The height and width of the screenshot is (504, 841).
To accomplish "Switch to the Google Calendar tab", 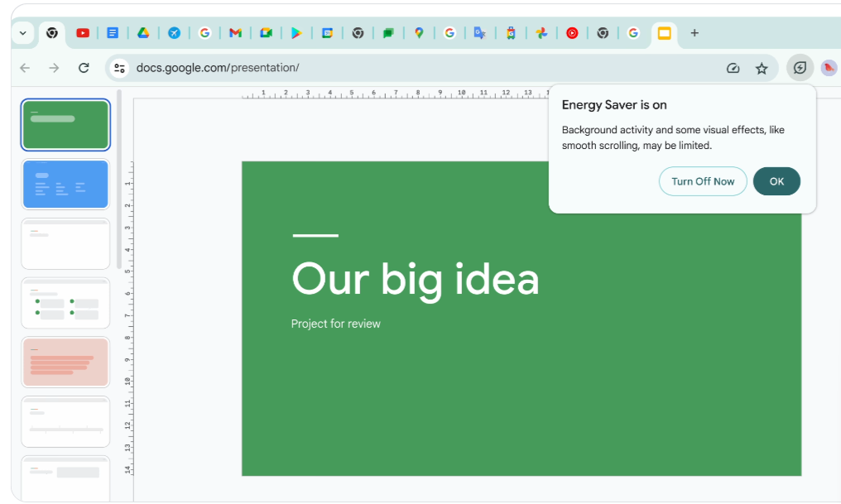I will tap(327, 33).
